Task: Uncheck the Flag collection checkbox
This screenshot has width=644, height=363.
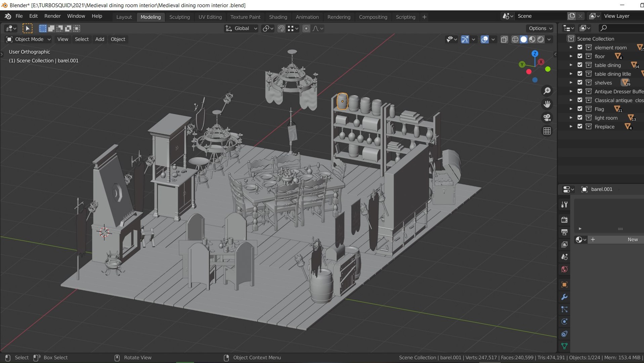Action: (x=580, y=109)
